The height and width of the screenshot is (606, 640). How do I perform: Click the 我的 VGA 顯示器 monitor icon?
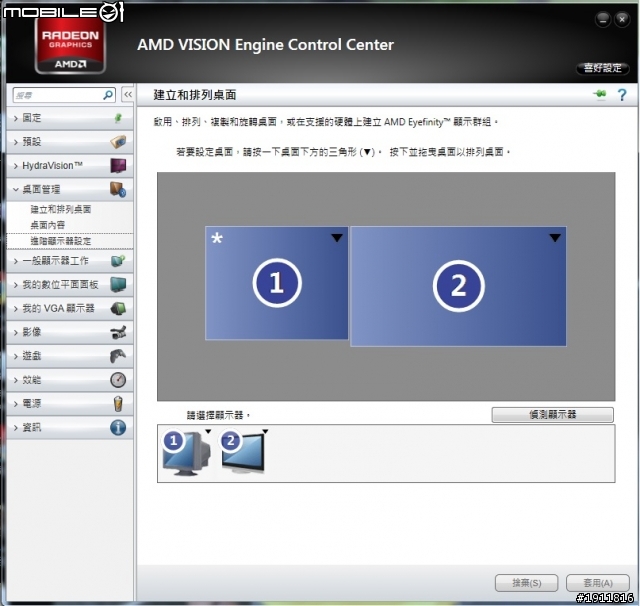[x=118, y=309]
